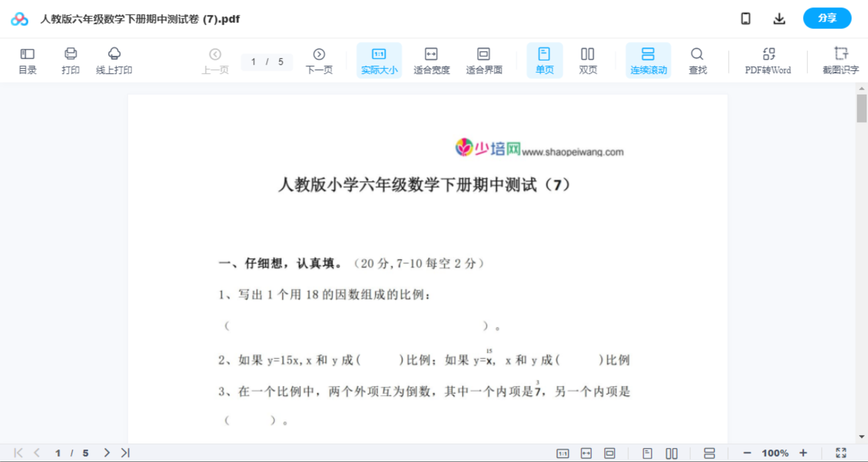The height and width of the screenshot is (462, 868).
Task: Open the search function (查找)
Action: click(x=697, y=60)
